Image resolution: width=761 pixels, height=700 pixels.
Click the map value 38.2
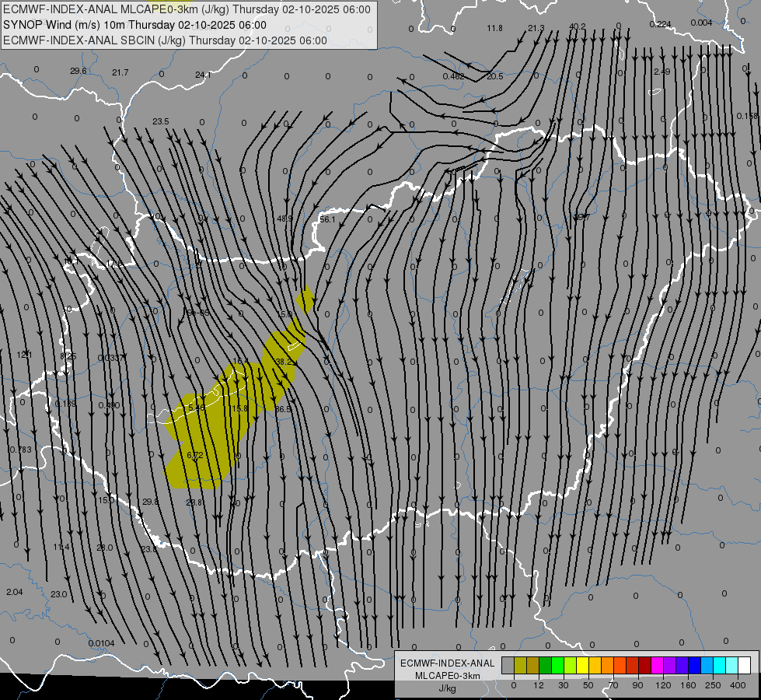tap(284, 362)
